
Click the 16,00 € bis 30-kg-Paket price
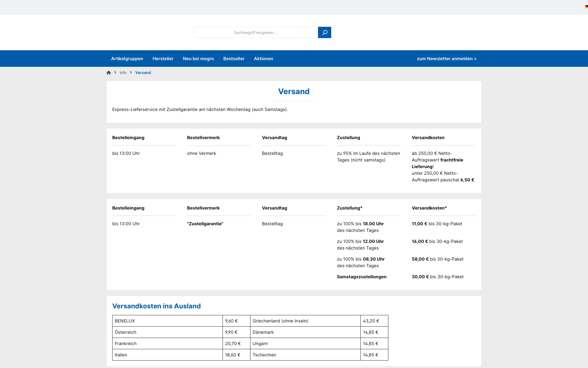point(437,242)
